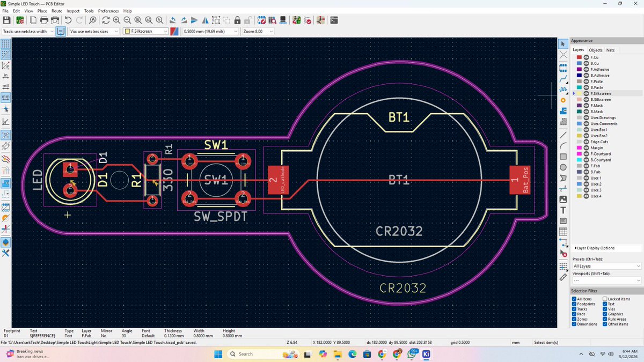Switch units to inches
644x362 pixels.
pos(5,76)
